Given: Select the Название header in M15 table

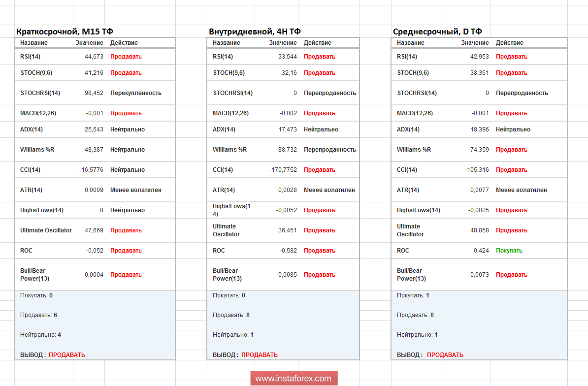Looking at the screenshot, I should (34, 43).
